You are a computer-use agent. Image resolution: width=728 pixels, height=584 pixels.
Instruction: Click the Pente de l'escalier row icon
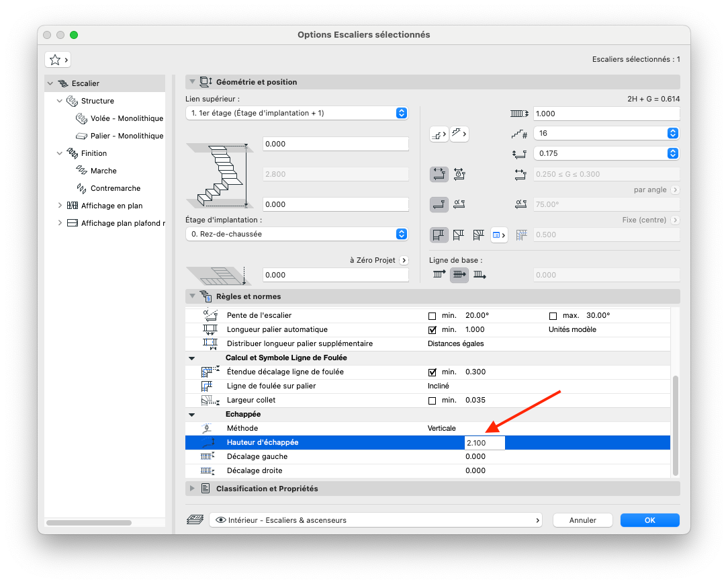tap(210, 315)
